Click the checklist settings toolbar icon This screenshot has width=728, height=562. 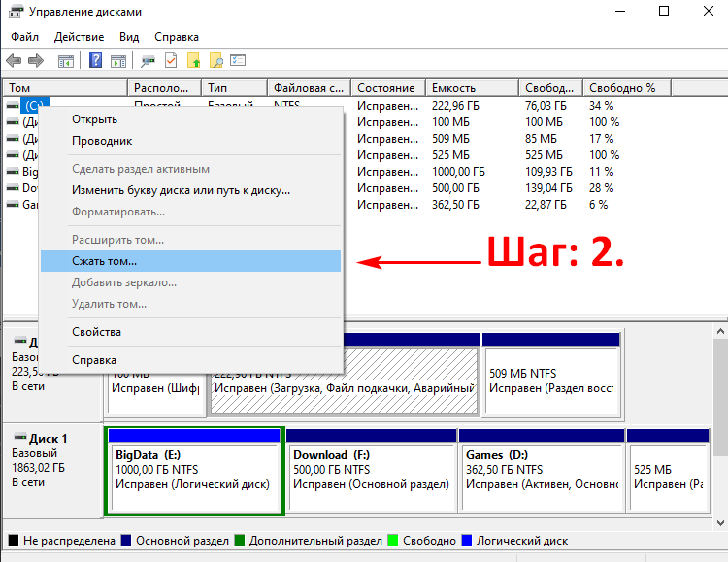(238, 60)
